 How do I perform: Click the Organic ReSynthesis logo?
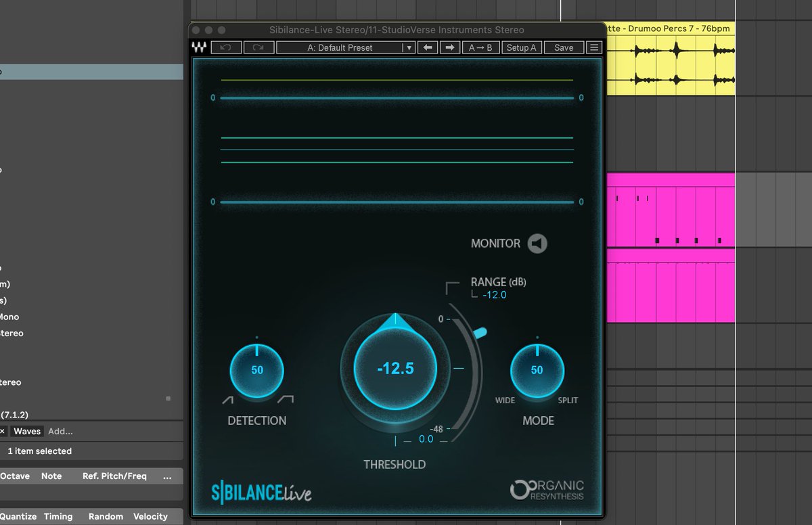coord(547,490)
